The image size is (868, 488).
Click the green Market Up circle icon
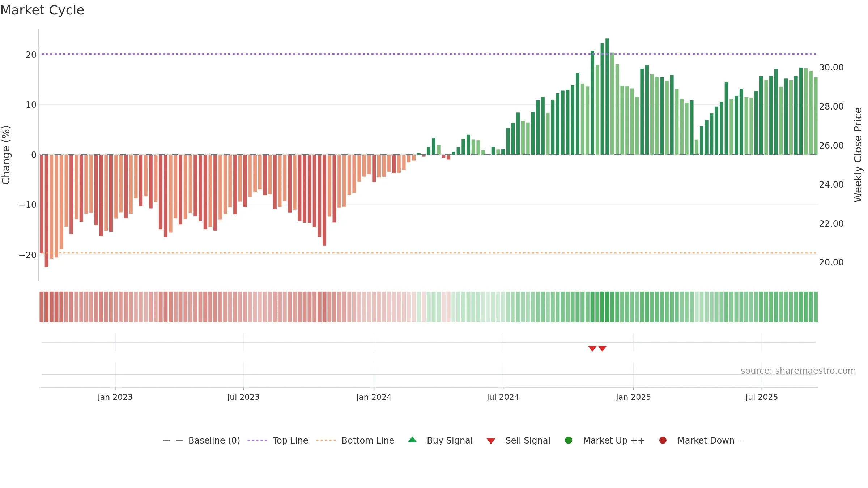click(569, 440)
